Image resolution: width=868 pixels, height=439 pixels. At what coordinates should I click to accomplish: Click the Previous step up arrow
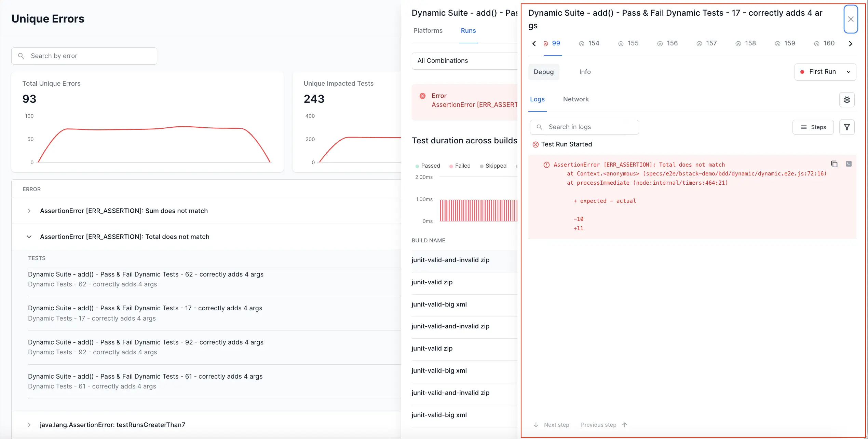(x=625, y=425)
